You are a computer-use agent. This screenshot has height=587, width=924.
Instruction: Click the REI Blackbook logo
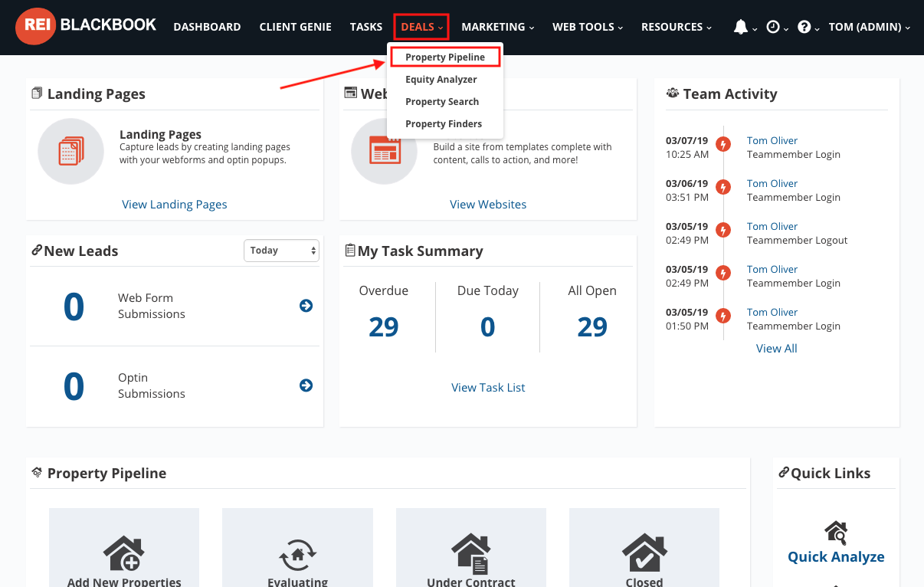point(86,25)
